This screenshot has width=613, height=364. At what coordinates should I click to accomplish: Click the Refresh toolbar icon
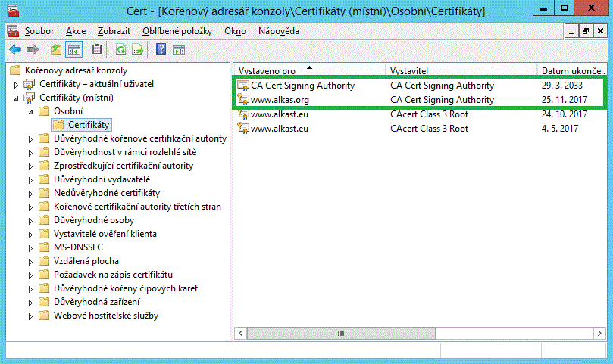pos(120,50)
